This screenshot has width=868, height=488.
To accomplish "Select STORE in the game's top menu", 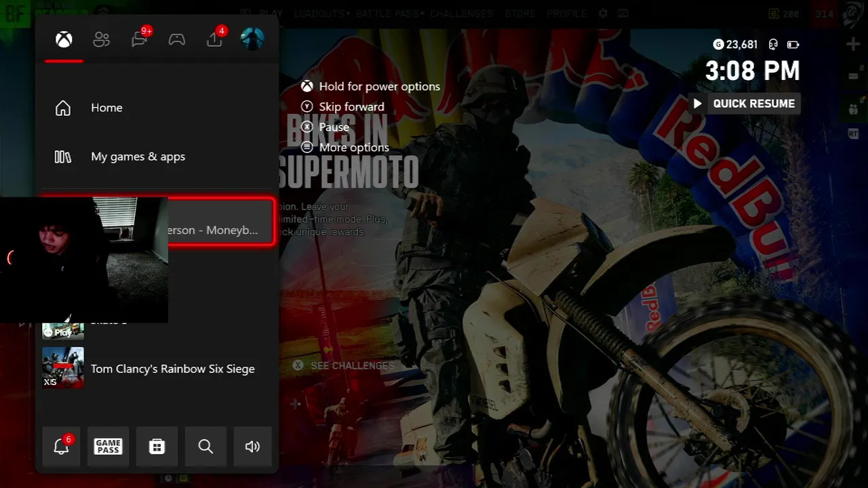I will pyautogui.click(x=520, y=13).
